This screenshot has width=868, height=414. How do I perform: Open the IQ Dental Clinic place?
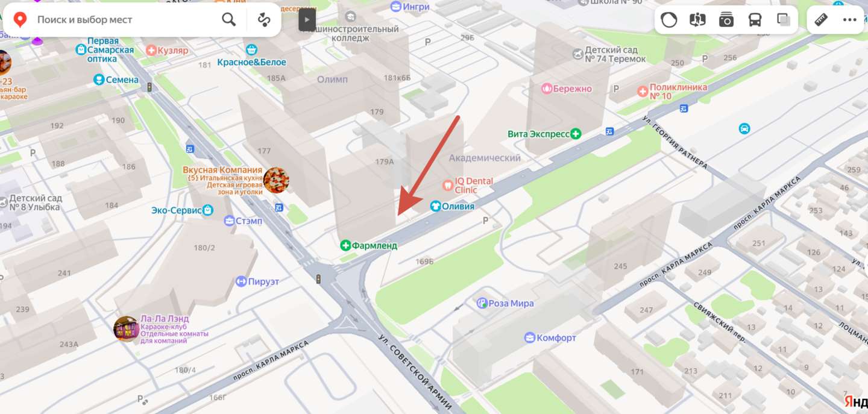pos(448,185)
